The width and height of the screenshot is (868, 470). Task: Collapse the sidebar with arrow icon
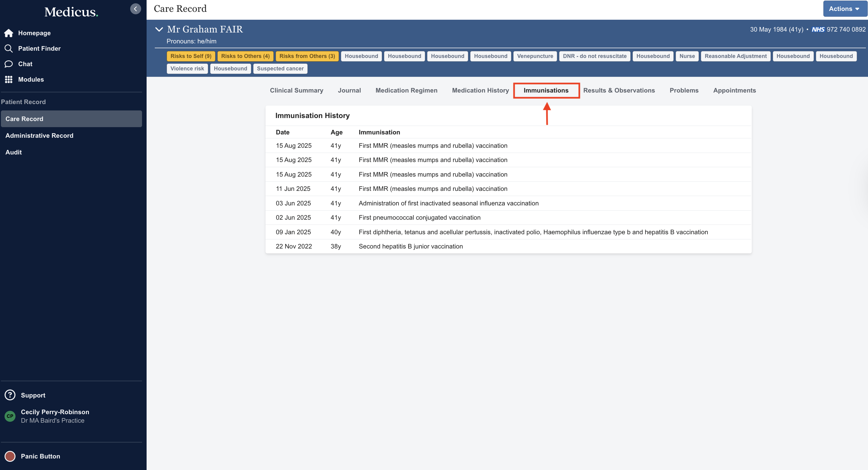[135, 9]
